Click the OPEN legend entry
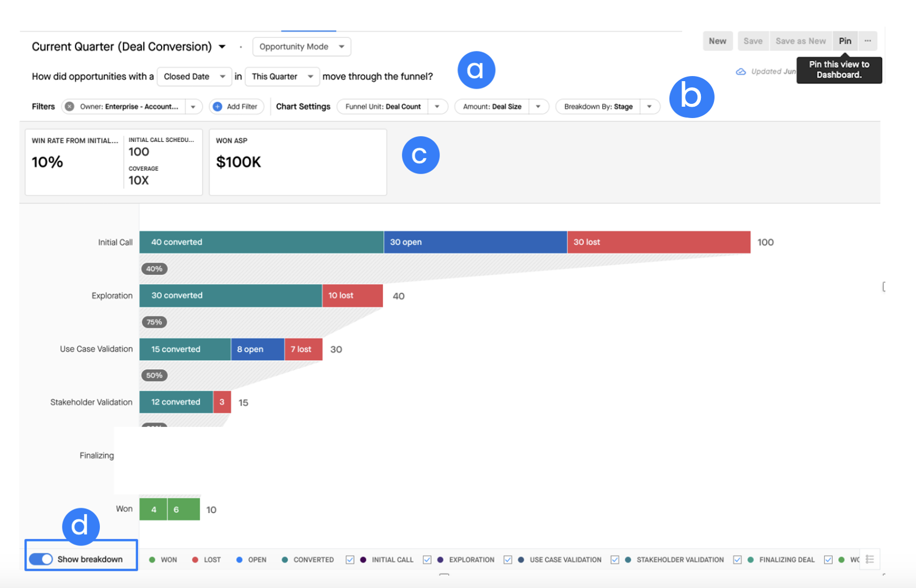The width and height of the screenshot is (916, 588). tap(251, 560)
